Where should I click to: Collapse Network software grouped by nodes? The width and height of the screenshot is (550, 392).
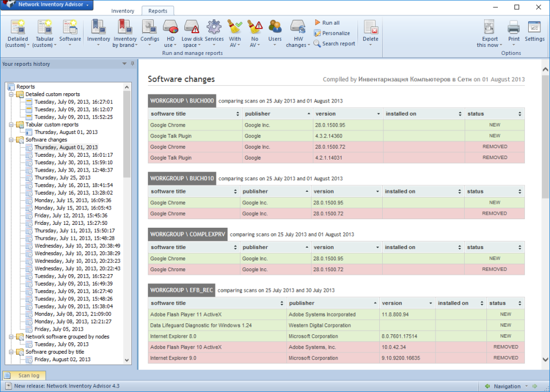point(11,337)
